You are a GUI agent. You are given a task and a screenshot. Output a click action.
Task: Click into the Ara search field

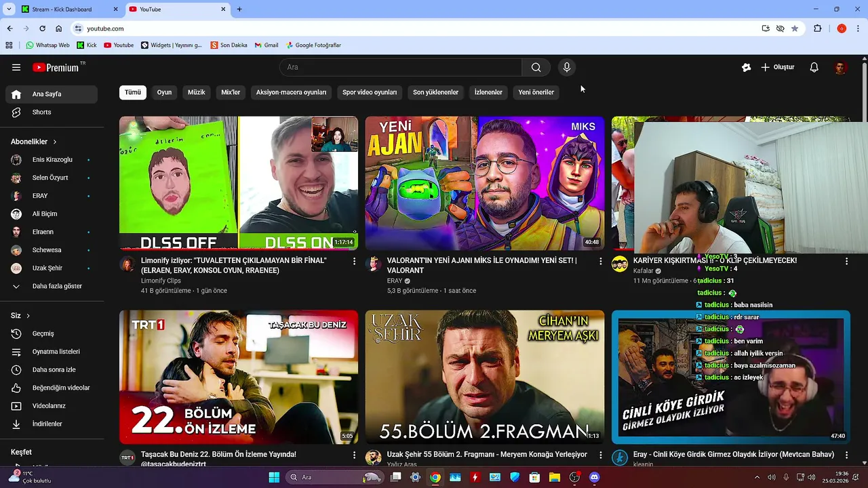tap(401, 67)
